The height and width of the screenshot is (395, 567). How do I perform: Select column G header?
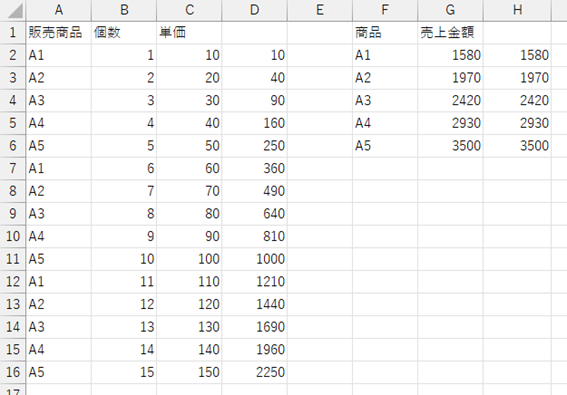click(x=450, y=10)
